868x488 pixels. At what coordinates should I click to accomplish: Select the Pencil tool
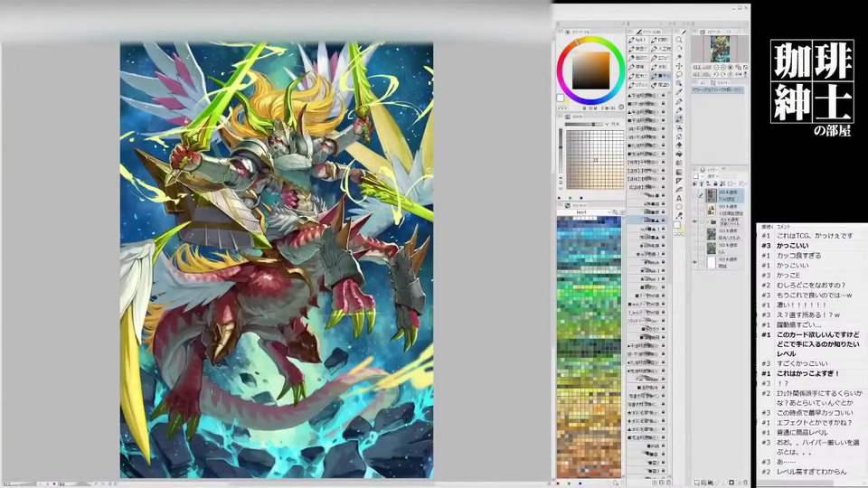click(x=679, y=110)
